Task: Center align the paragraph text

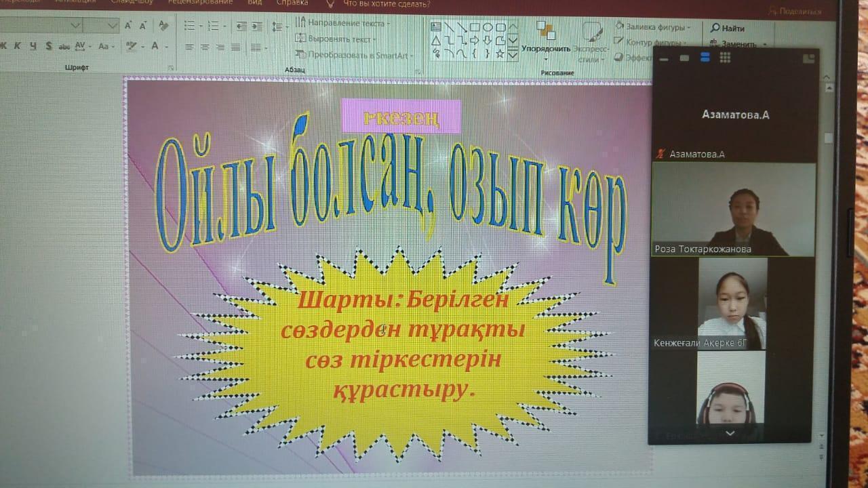Action: pos(205,47)
